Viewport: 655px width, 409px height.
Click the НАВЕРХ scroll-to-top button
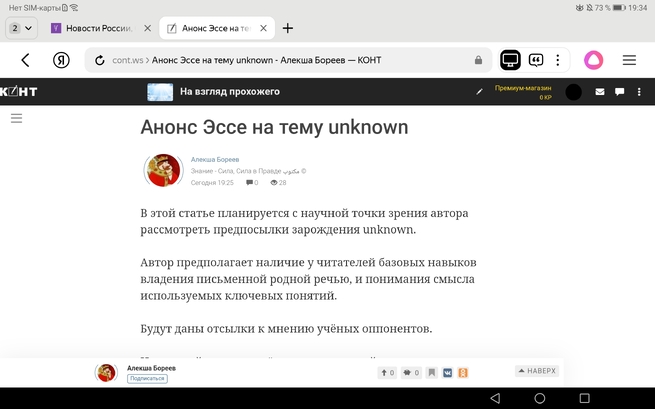[x=537, y=371]
